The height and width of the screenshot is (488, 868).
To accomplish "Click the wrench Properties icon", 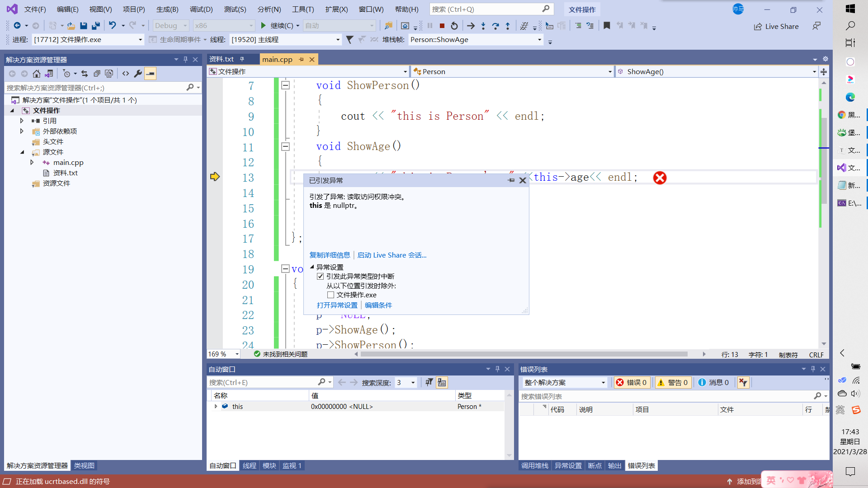I will pyautogui.click(x=138, y=74).
